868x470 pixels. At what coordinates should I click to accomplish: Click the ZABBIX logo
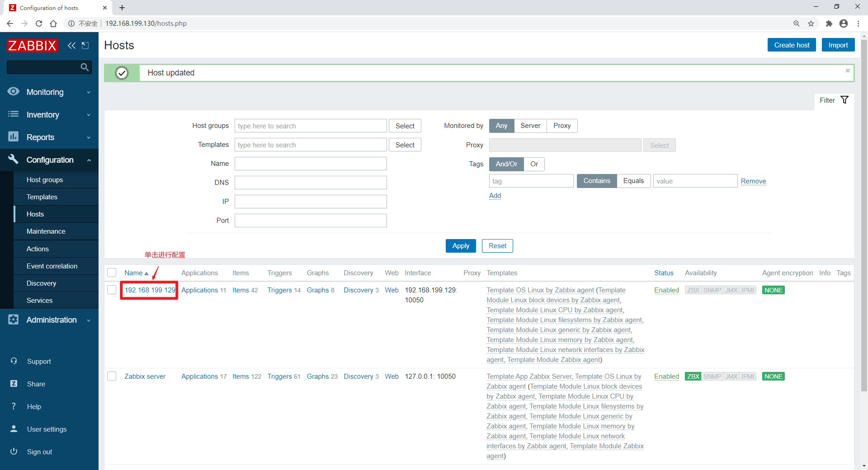pyautogui.click(x=32, y=45)
